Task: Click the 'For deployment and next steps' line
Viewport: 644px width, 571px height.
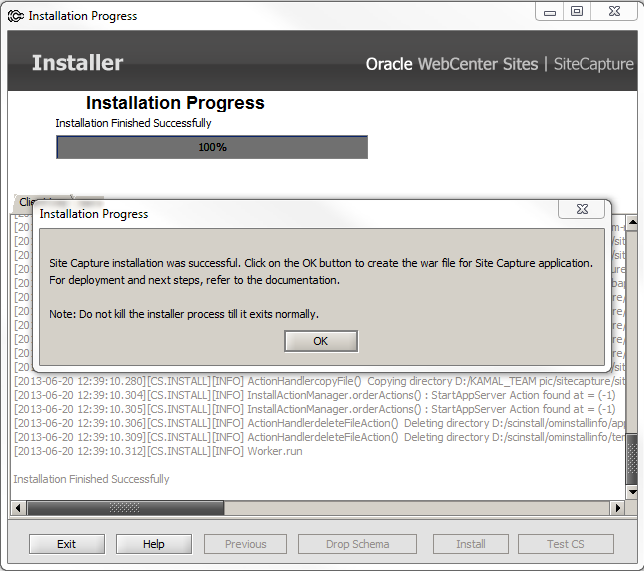Action: tap(194, 280)
